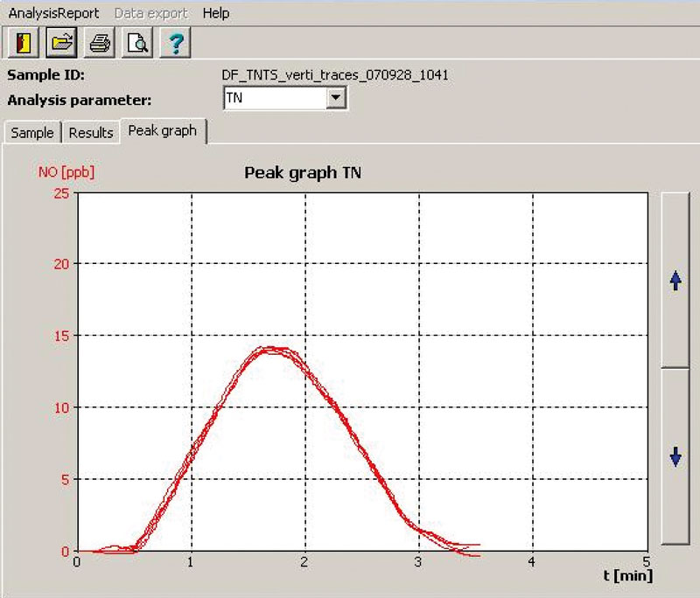Open print preview with magnifier page icon

[x=137, y=43]
